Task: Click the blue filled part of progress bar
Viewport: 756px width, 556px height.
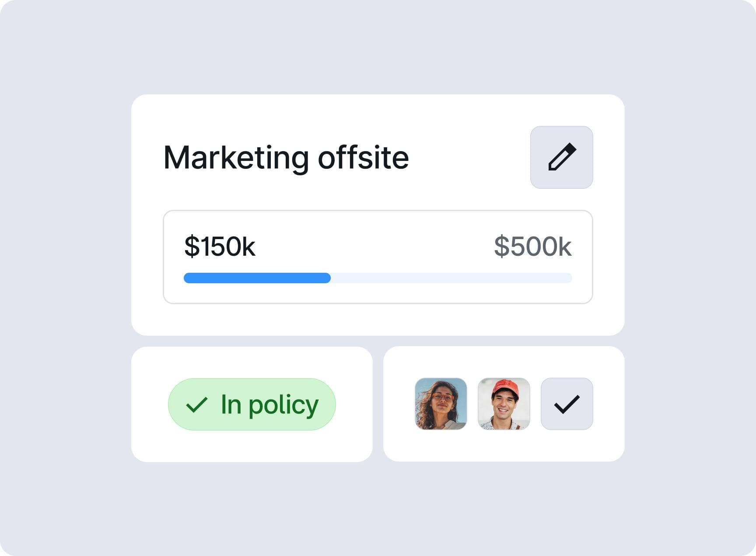Action: click(x=256, y=278)
